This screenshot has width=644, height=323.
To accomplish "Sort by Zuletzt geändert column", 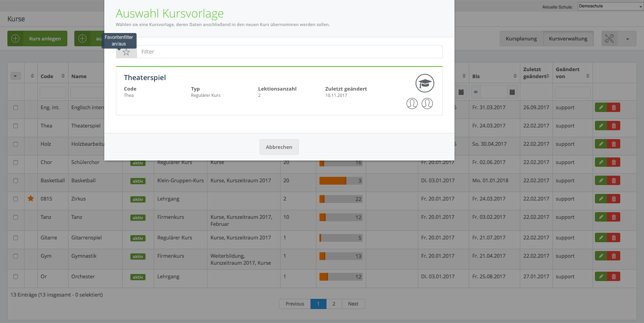I will point(547,76).
